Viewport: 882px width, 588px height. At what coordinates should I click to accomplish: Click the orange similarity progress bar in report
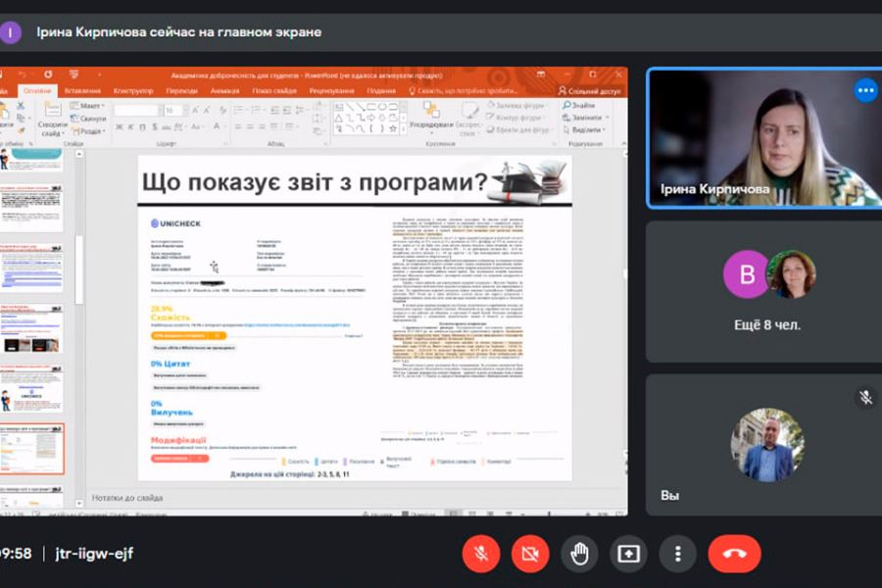[188, 336]
